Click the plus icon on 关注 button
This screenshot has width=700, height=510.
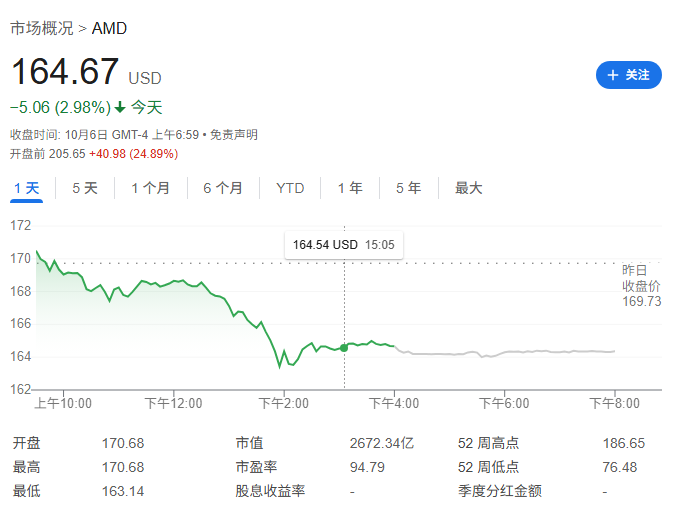[x=613, y=75]
